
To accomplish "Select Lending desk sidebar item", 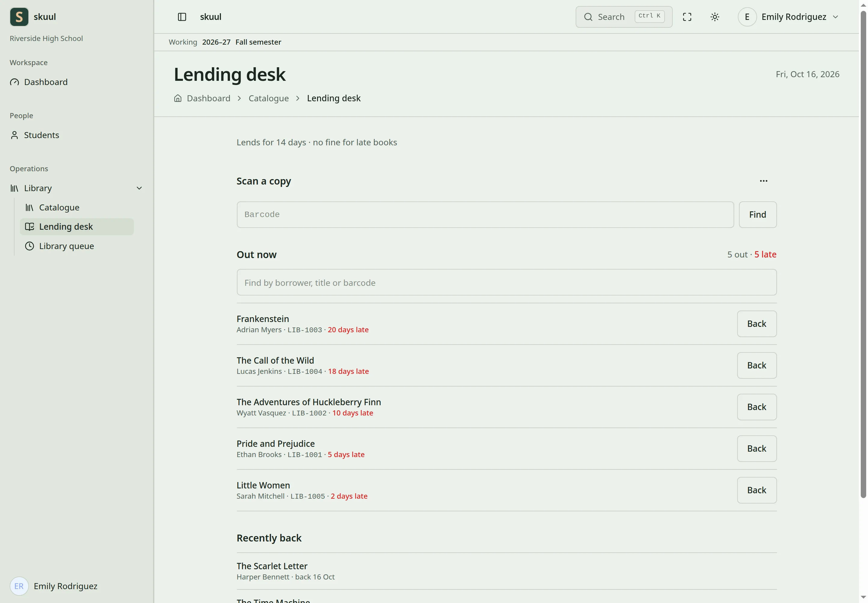I will [77, 227].
